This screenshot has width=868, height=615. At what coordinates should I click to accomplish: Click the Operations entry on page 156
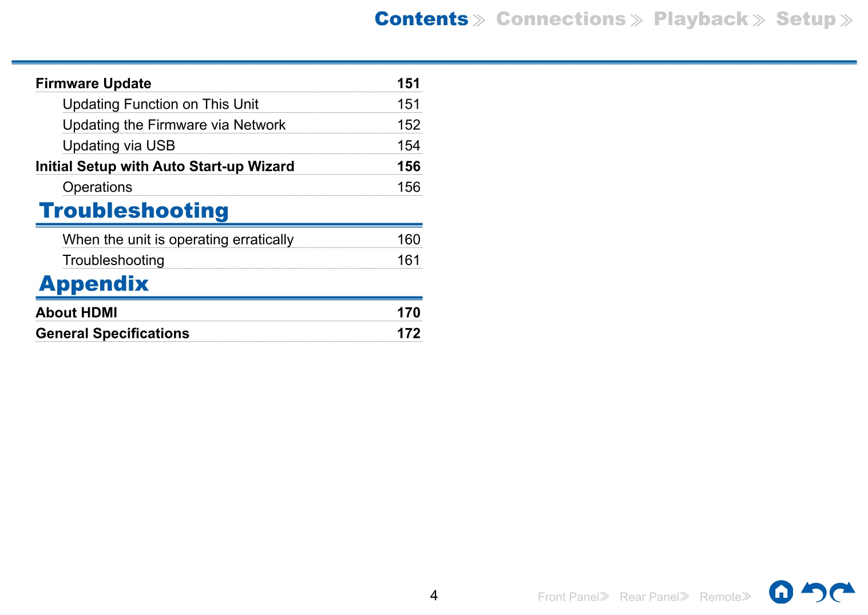pyautogui.click(x=97, y=187)
